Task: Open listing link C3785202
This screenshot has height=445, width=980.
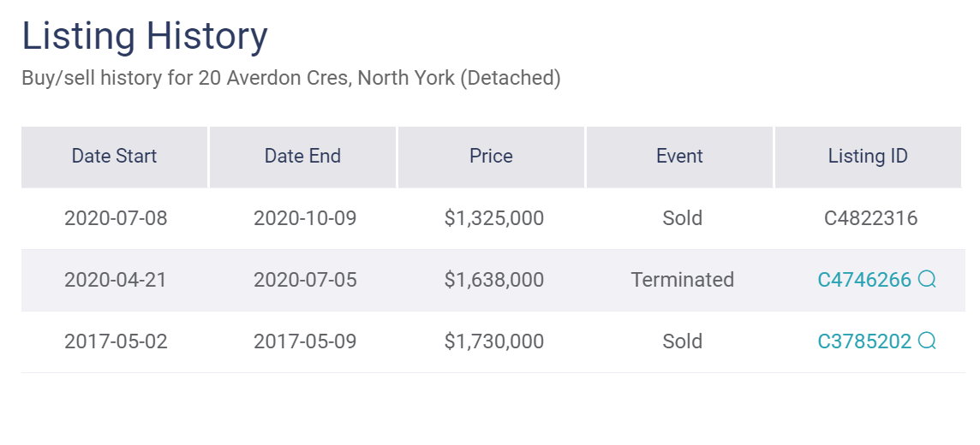Action: [x=864, y=341]
